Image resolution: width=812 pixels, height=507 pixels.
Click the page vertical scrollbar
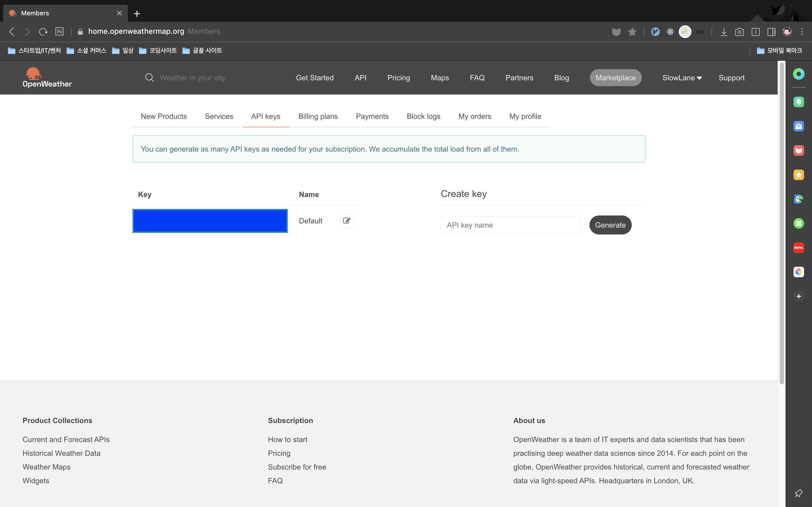tap(781, 221)
